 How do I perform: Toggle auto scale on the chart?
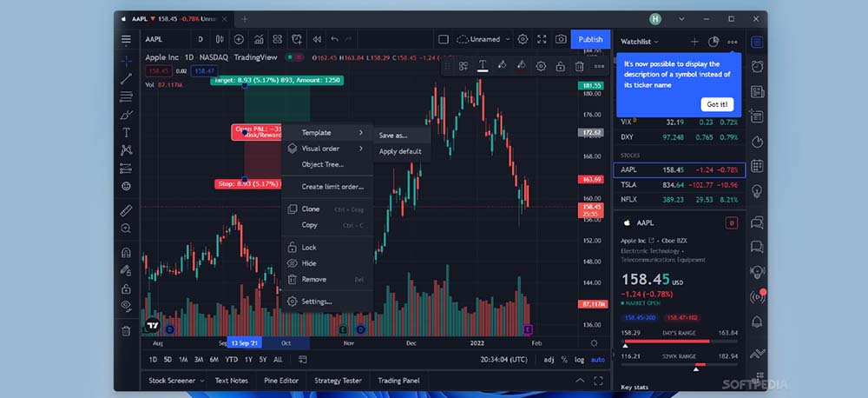click(x=598, y=360)
